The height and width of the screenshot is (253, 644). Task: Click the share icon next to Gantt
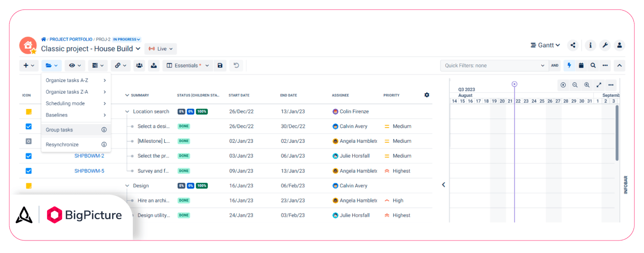(573, 45)
